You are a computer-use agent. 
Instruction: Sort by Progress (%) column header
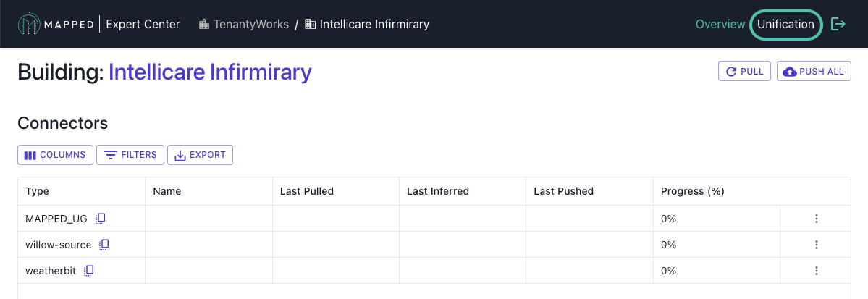point(693,192)
